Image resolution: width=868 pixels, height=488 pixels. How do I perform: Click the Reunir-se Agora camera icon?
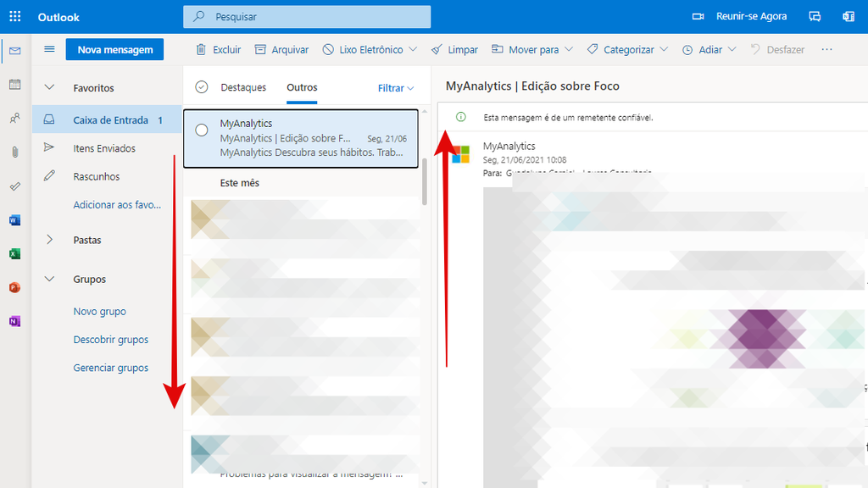click(x=698, y=17)
